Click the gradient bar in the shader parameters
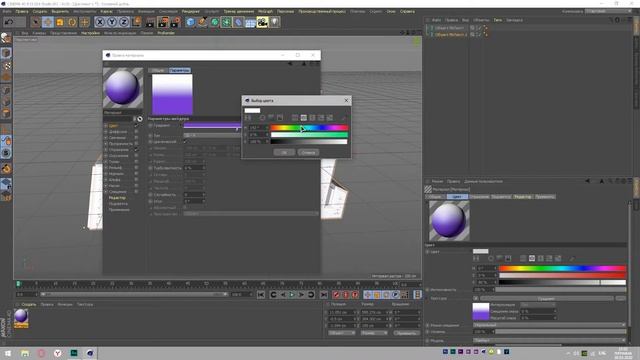Viewport: 640px width, 360px height. coord(212,125)
